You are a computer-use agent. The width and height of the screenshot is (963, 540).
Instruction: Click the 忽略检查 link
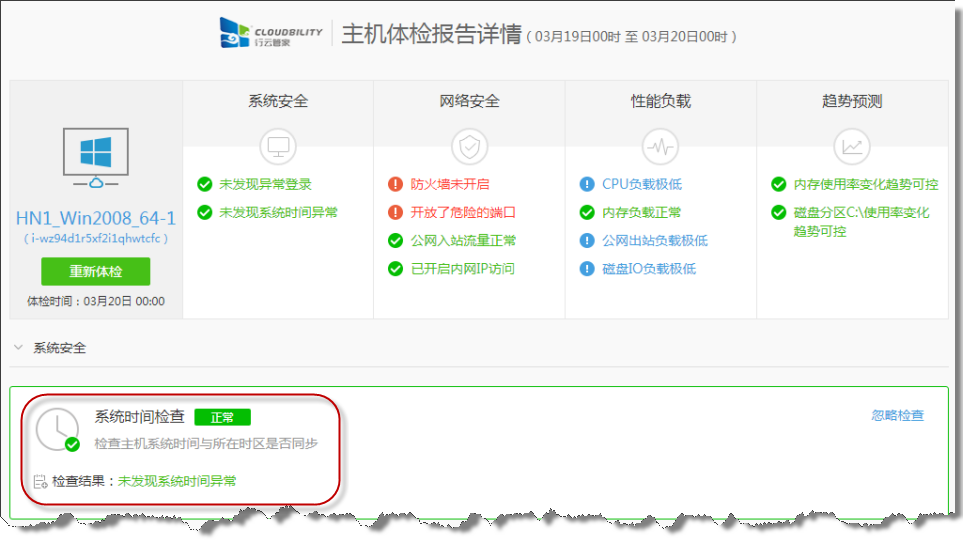click(x=897, y=415)
